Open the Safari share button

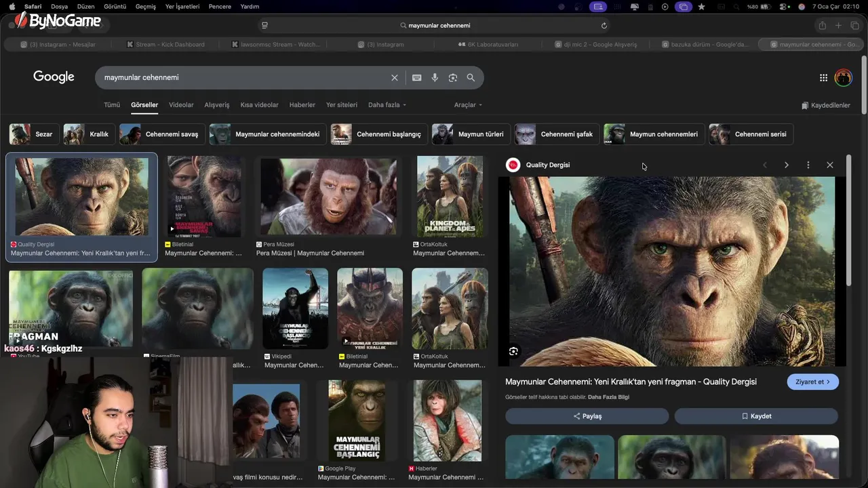point(823,25)
